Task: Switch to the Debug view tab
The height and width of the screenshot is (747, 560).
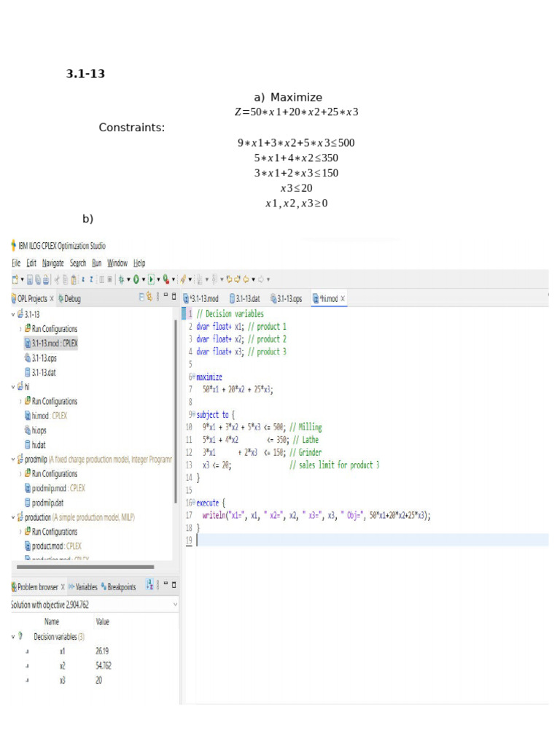Action: tap(69, 298)
